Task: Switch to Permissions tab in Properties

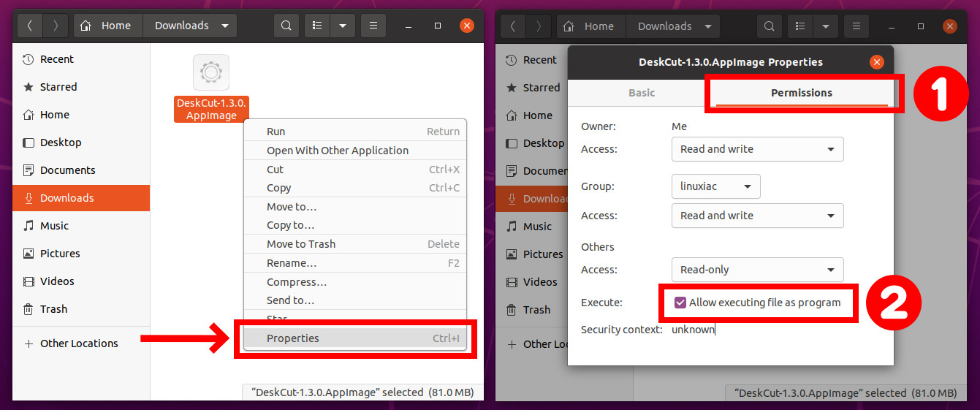Action: coord(802,93)
